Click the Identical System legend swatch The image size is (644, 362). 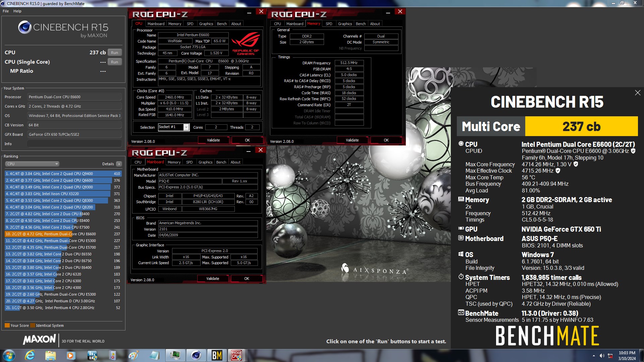(x=33, y=325)
